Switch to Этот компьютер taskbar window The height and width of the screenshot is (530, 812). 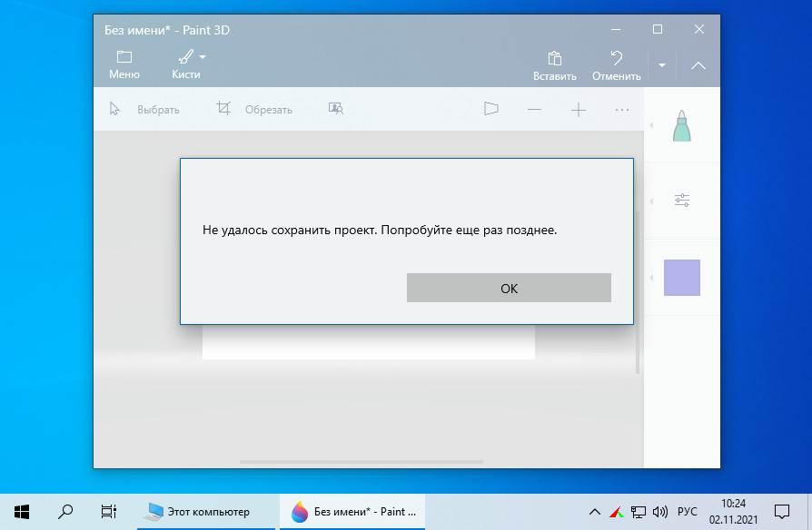click(206, 512)
